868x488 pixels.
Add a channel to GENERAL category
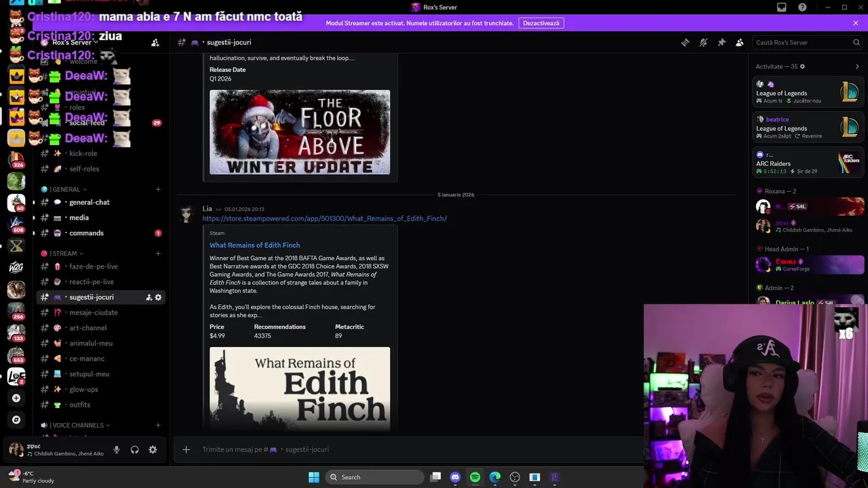pyautogui.click(x=158, y=190)
